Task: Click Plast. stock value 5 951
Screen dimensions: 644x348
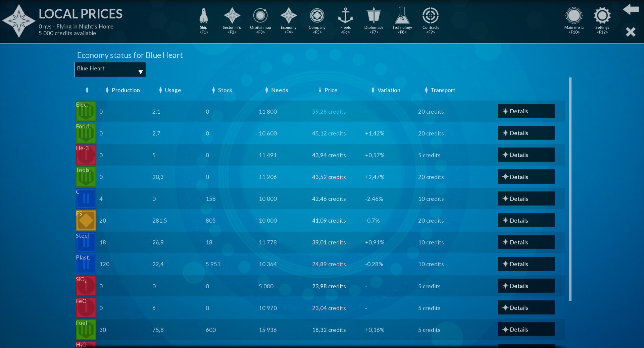Action: tap(213, 264)
